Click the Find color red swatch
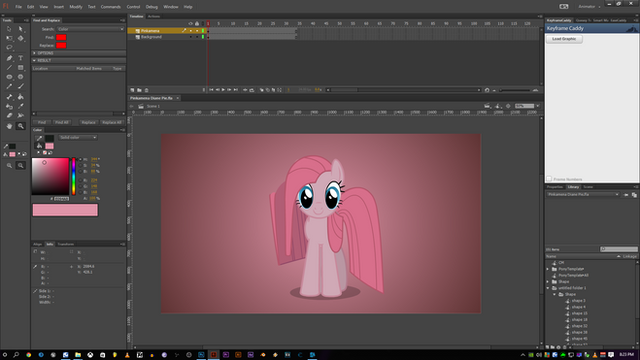This screenshot has width=640, height=360. [61, 38]
